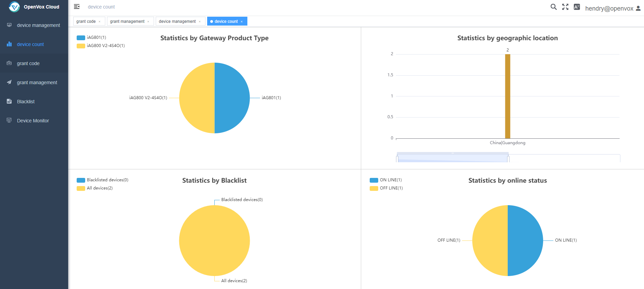Click the OpenVox Cloud logo icon
Viewport: 644px width, 289px height.
14,7
